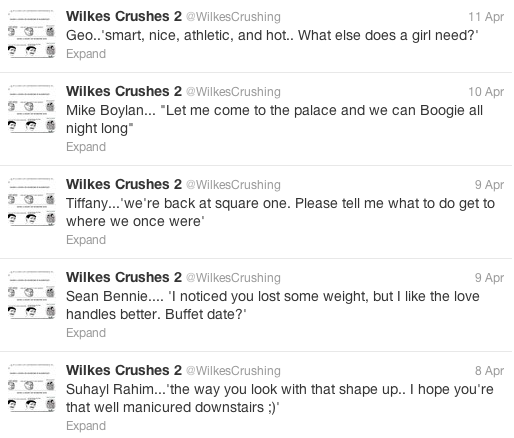Expand the Tiffany tweet
514x438 pixels.
86,240
